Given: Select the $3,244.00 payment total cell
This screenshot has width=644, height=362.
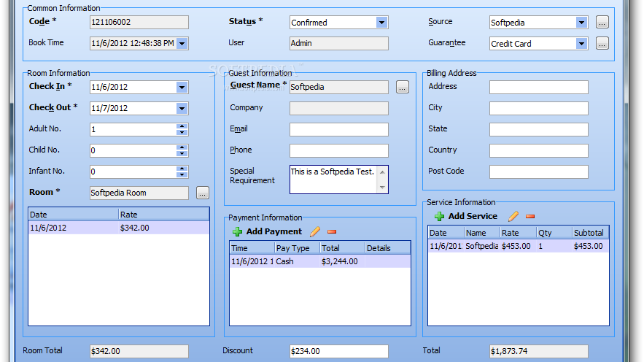Looking at the screenshot, I should tap(343, 261).
